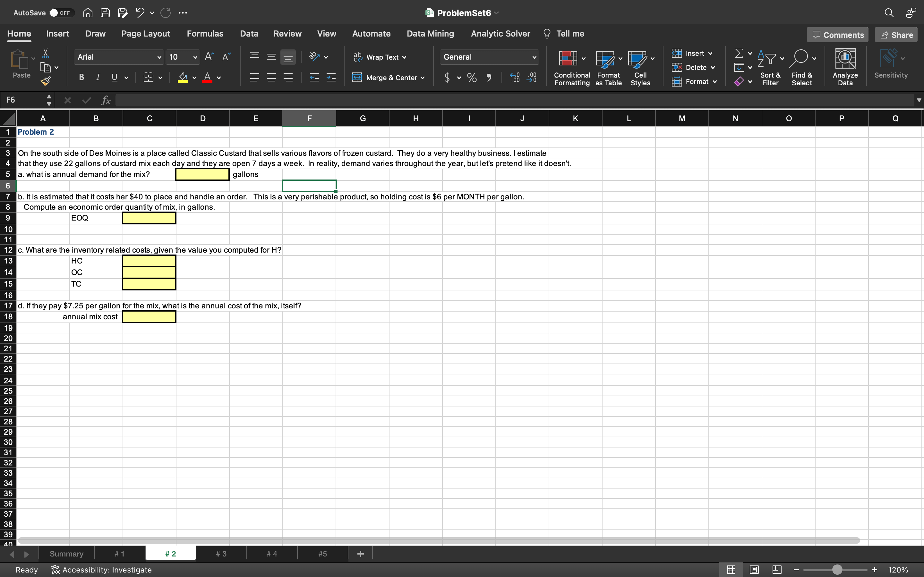The image size is (924, 577).
Task: Click the Share button
Action: coord(895,34)
